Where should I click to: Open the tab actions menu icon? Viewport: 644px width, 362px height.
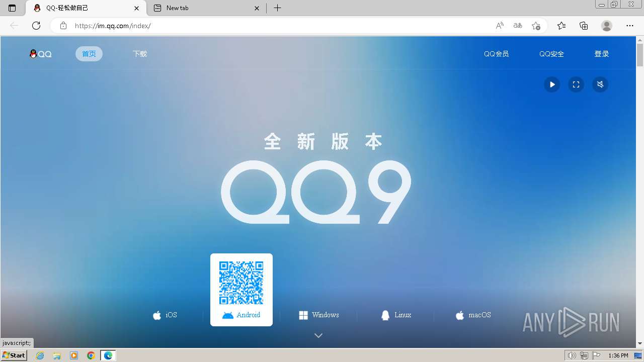(x=12, y=8)
